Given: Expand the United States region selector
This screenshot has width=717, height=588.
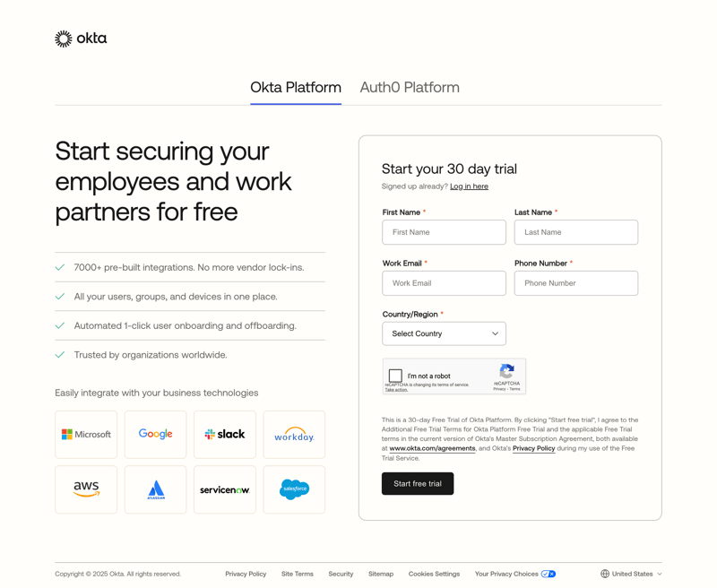Looking at the screenshot, I should tap(631, 574).
